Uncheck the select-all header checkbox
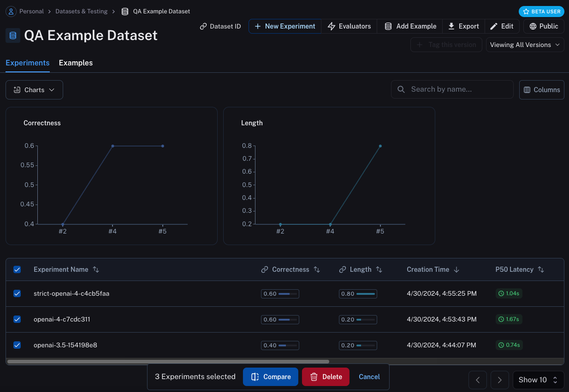Image resolution: width=569 pixels, height=392 pixels. (17, 270)
